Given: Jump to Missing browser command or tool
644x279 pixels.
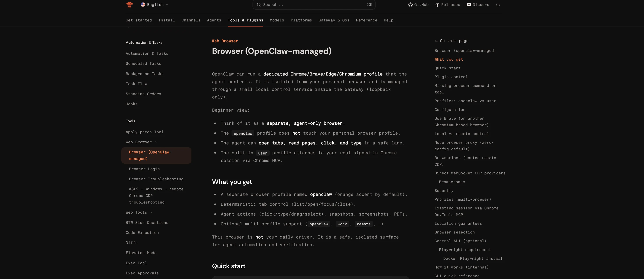Looking at the screenshot, I should (x=465, y=89).
